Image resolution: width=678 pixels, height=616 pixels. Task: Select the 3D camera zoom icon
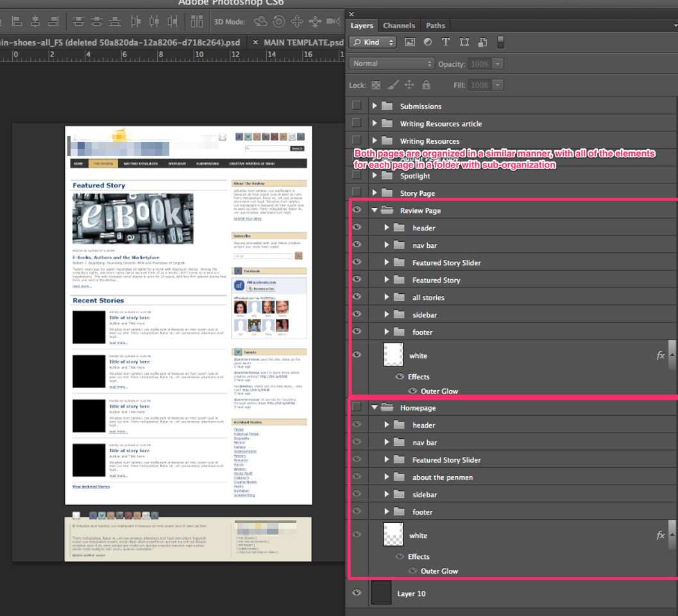(x=334, y=21)
